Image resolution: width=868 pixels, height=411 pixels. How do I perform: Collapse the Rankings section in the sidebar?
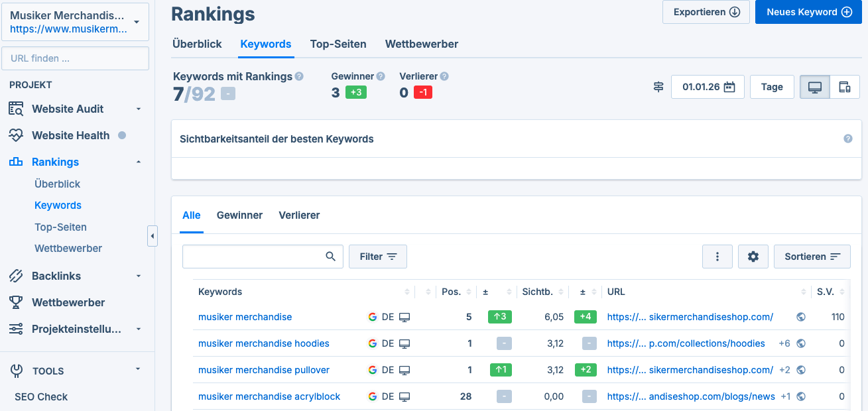(x=138, y=161)
